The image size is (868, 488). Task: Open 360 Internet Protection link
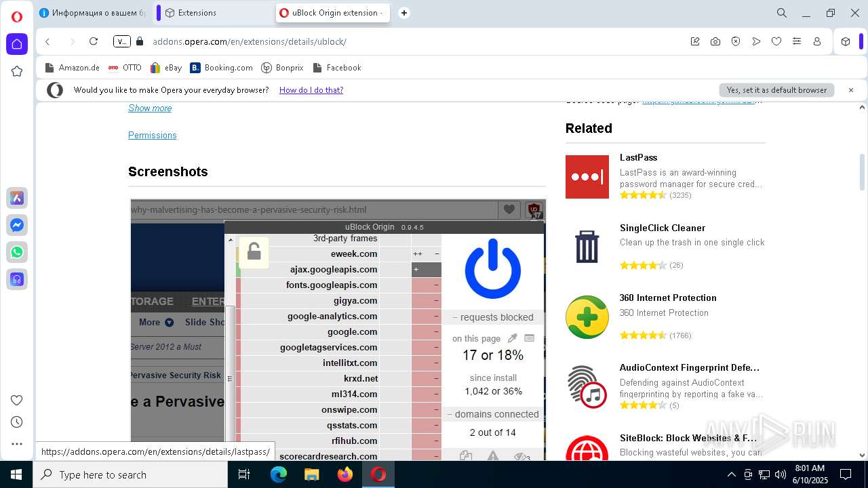(668, 298)
